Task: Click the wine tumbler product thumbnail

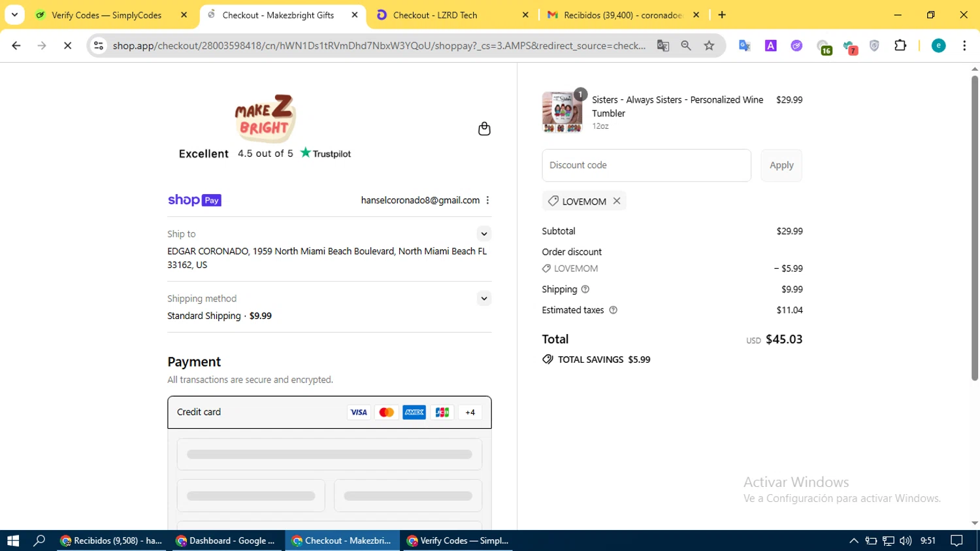Action: tap(562, 112)
